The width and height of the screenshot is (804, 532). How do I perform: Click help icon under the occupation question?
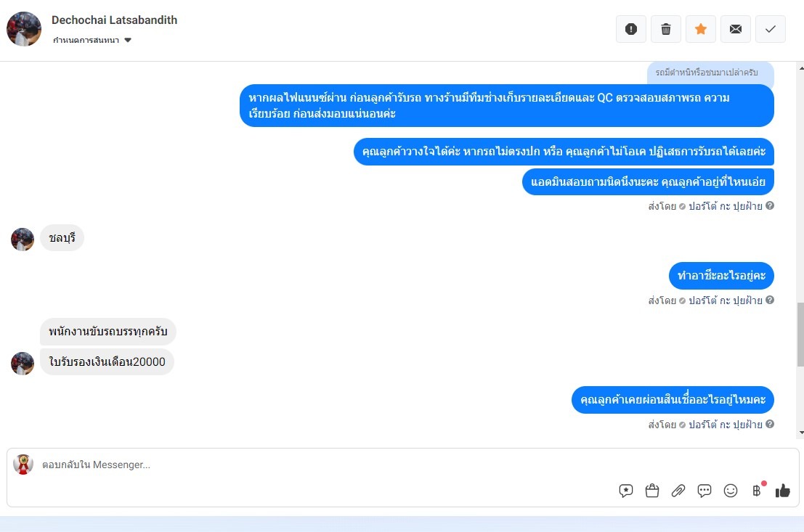click(x=770, y=300)
